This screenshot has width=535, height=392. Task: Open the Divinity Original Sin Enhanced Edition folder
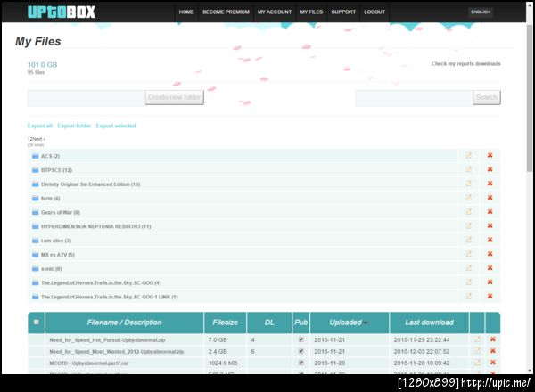pyautogui.click(x=90, y=184)
